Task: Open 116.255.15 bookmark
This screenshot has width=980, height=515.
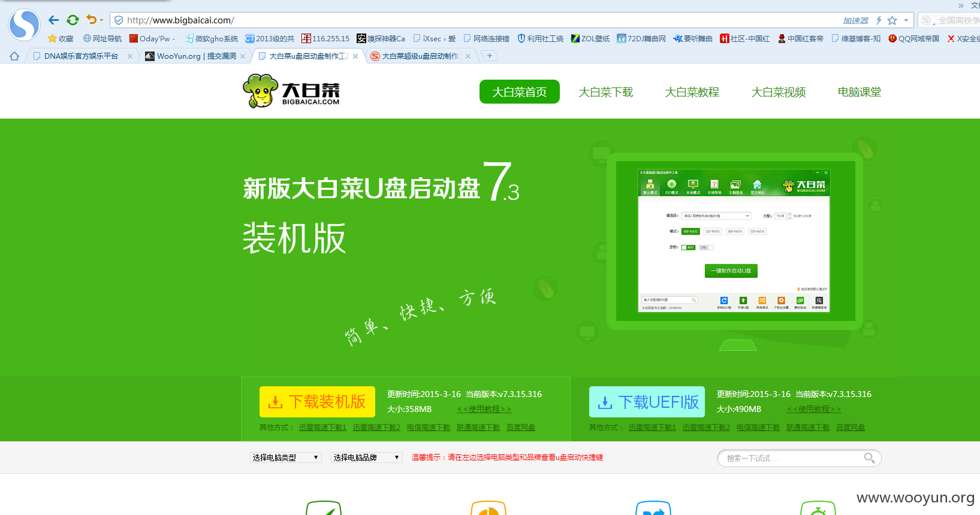Action: pyautogui.click(x=325, y=38)
